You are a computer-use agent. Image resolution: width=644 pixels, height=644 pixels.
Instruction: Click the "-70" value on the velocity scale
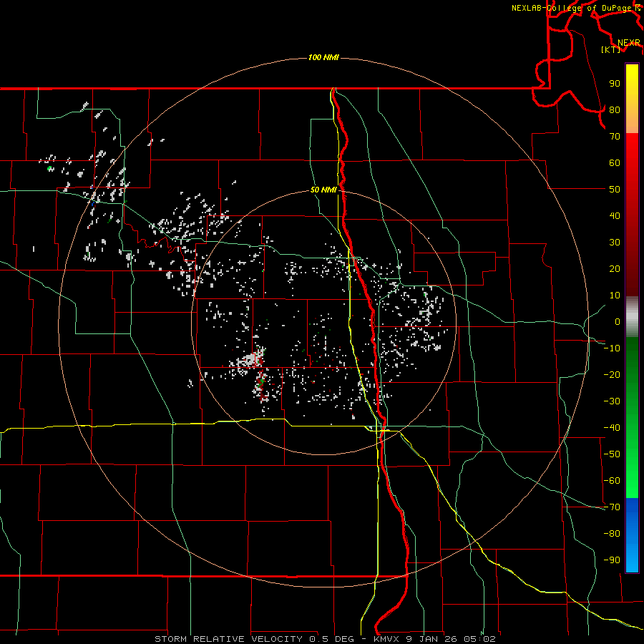tap(612, 507)
